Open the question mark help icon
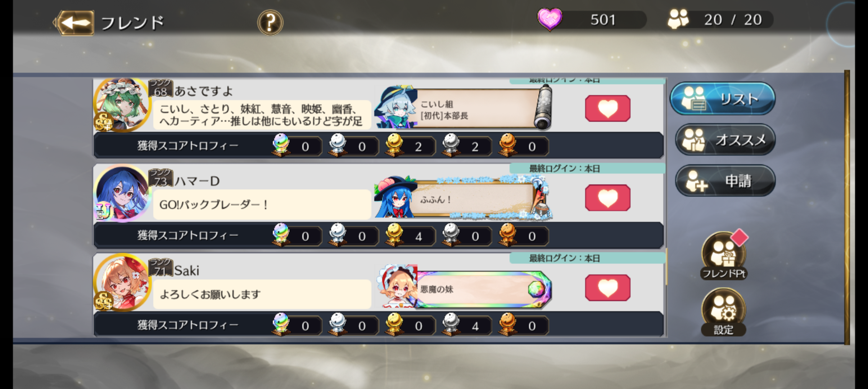The height and width of the screenshot is (389, 868). (x=270, y=22)
